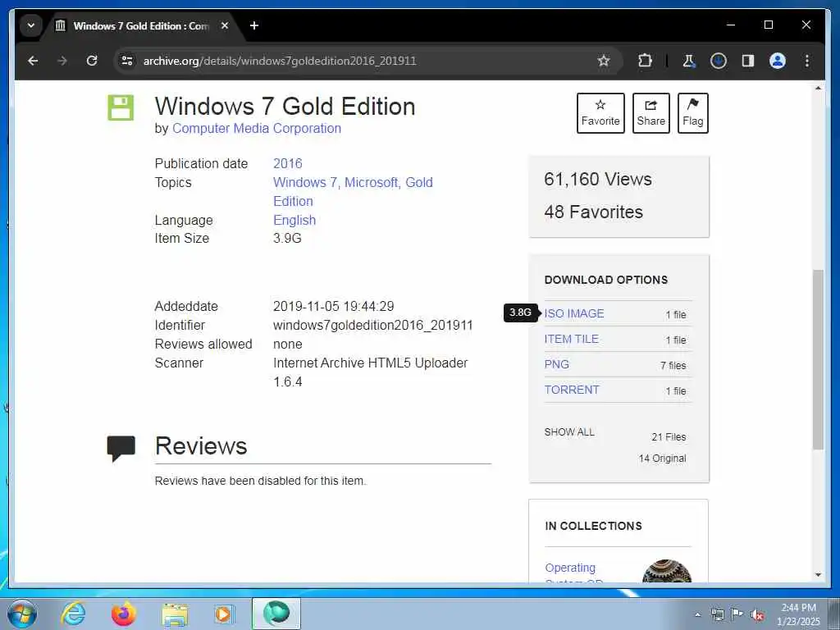Open the profile avatar icon
The width and height of the screenshot is (840, 630).
778,61
